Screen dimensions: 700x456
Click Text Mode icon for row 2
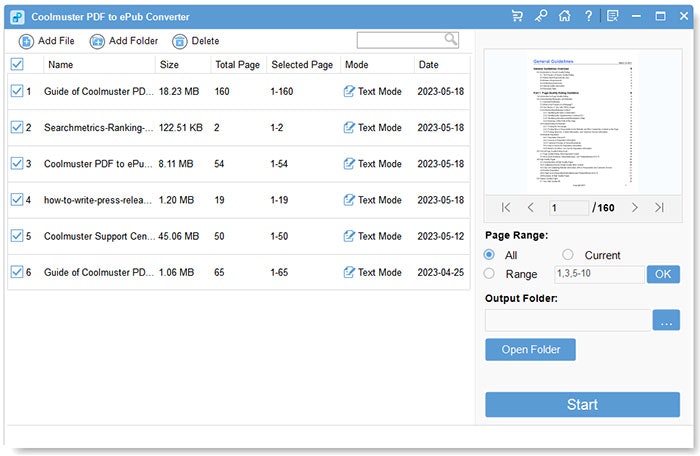pos(349,128)
